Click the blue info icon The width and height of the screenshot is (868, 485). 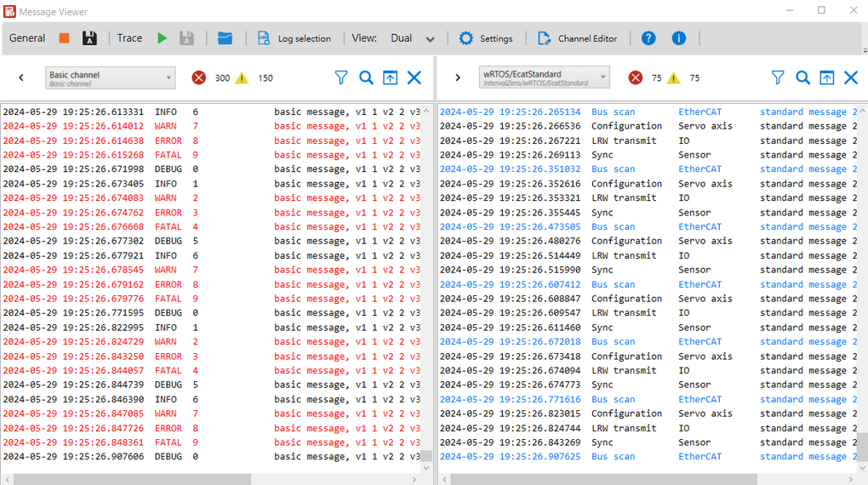678,38
